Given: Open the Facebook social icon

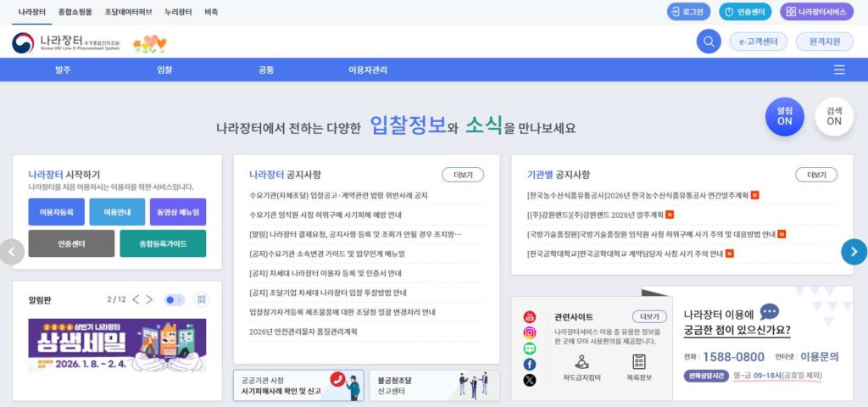Looking at the screenshot, I should (x=530, y=365).
